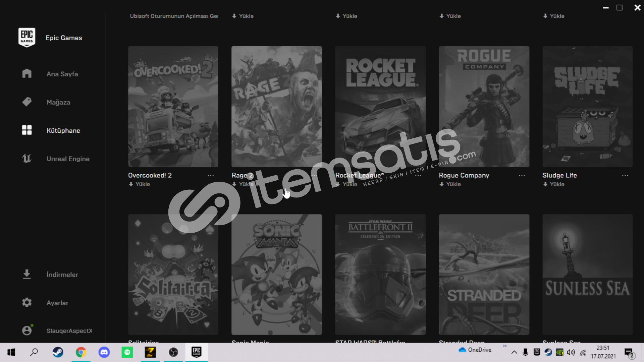Open SlaugerAspectX account menu
The image size is (644, 362).
tap(69, 331)
